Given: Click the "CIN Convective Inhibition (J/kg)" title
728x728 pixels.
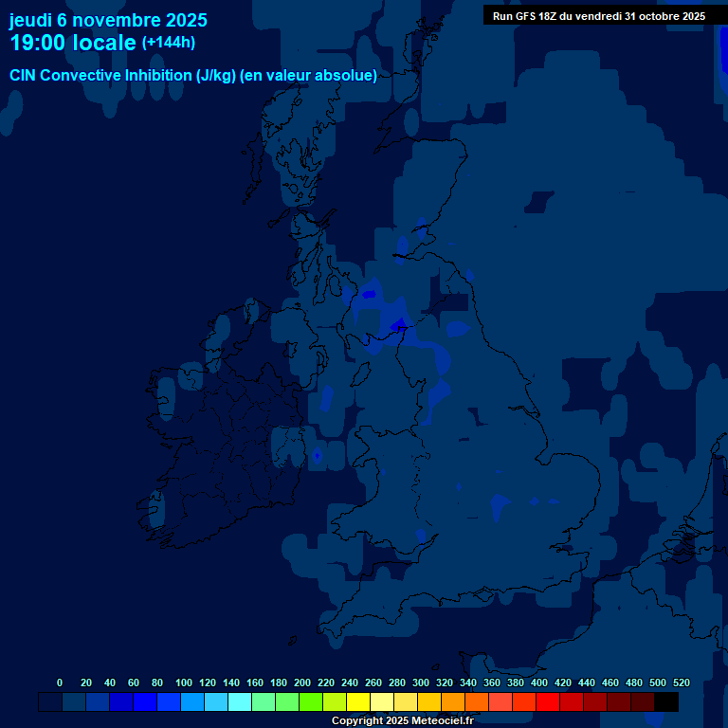Looking at the screenshot, I should pos(123,75).
